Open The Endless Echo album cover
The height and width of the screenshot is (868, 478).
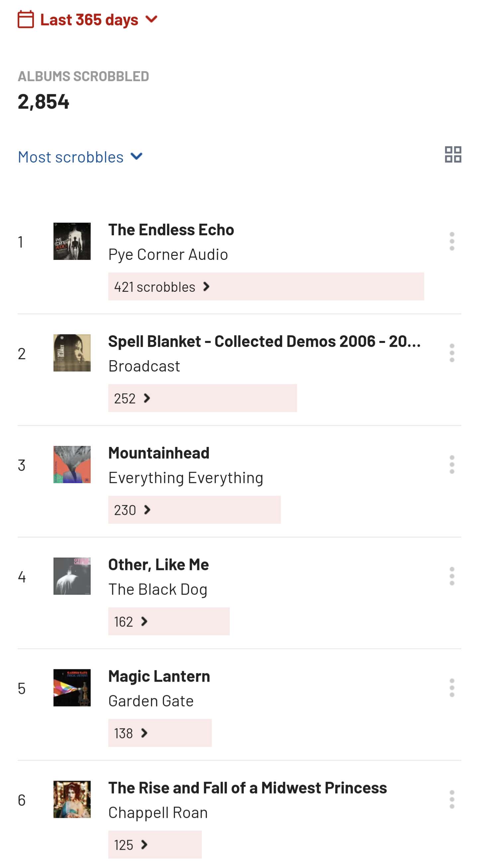click(x=72, y=241)
